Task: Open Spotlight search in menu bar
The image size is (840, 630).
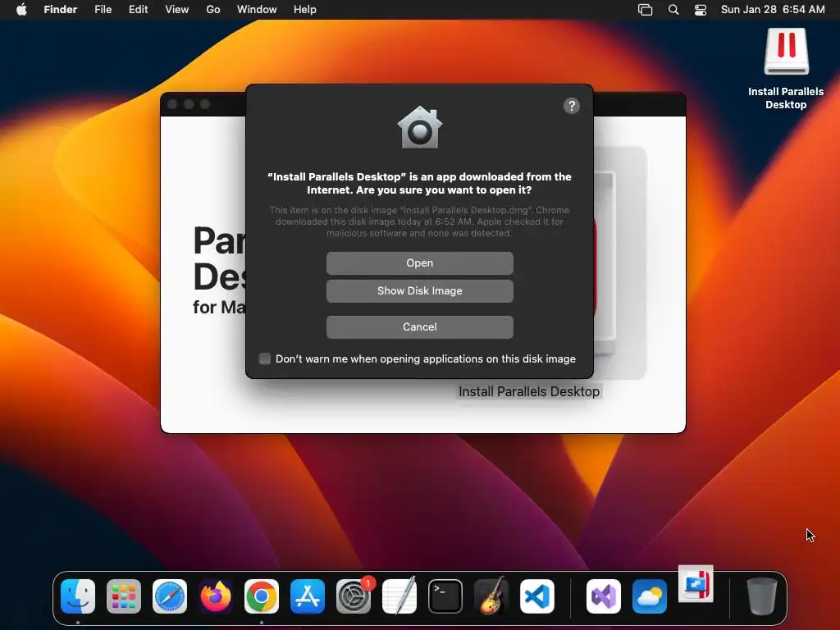Action: [673, 10]
